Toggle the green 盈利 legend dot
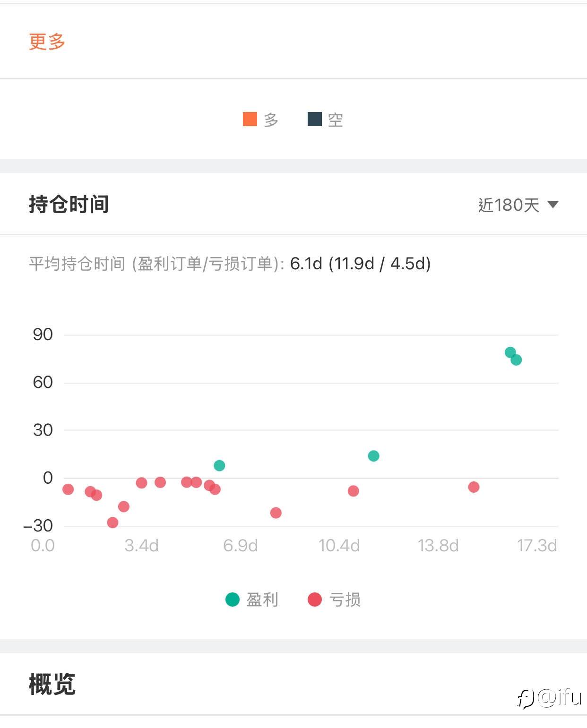The width and height of the screenshot is (587, 728). [233, 600]
